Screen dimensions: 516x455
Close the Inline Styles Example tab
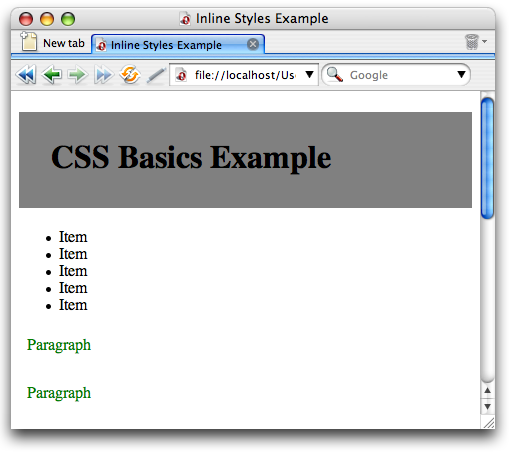click(x=253, y=44)
